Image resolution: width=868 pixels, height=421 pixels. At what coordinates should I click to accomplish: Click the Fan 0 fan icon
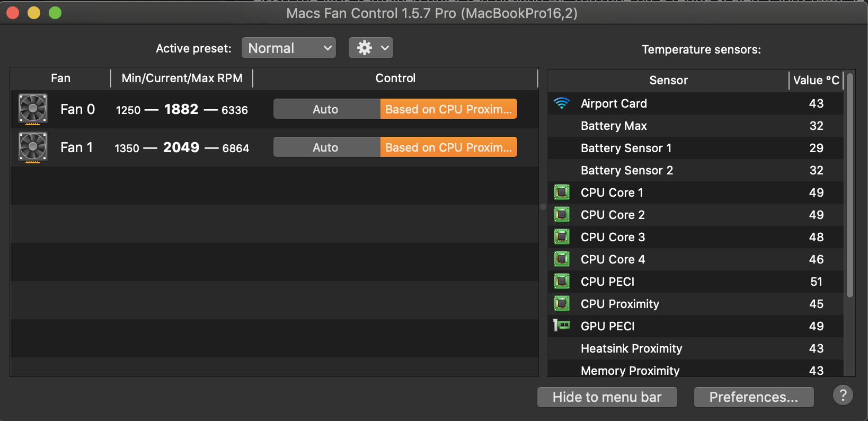[x=33, y=109]
